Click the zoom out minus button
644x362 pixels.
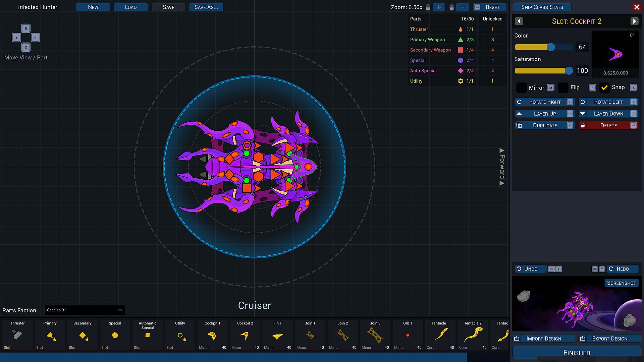pos(463,7)
